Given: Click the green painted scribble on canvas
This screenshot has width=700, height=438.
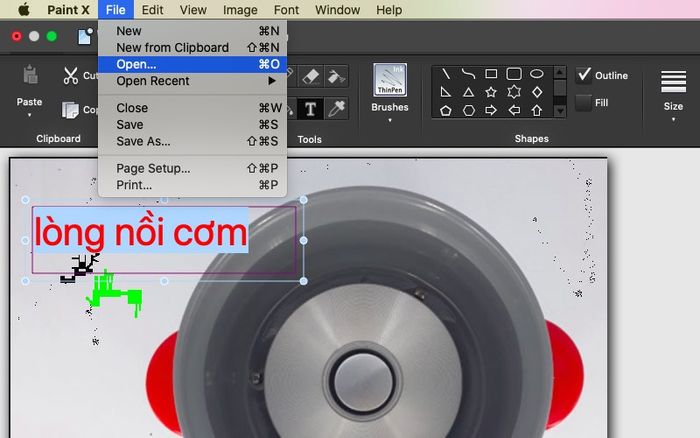Looking at the screenshot, I should click(x=115, y=293).
